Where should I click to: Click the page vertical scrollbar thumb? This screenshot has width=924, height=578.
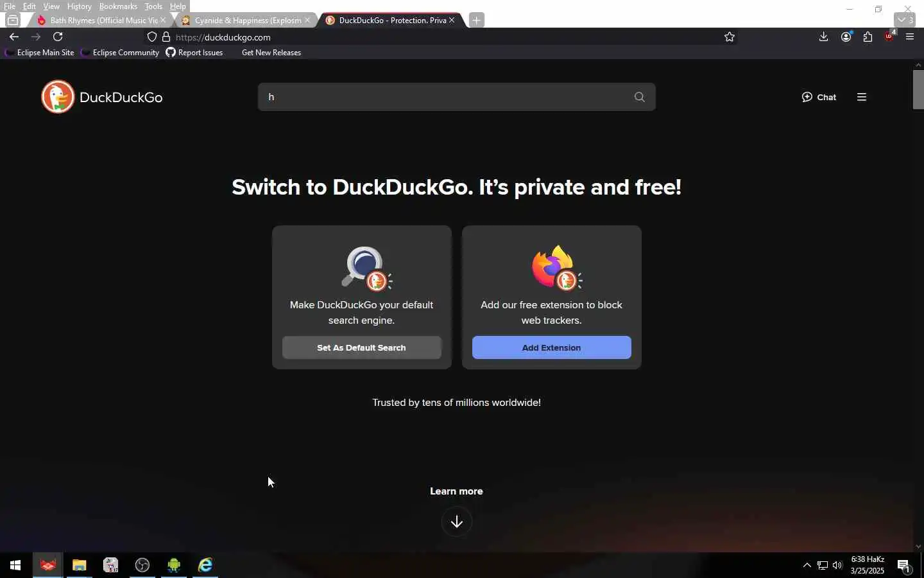point(918,90)
